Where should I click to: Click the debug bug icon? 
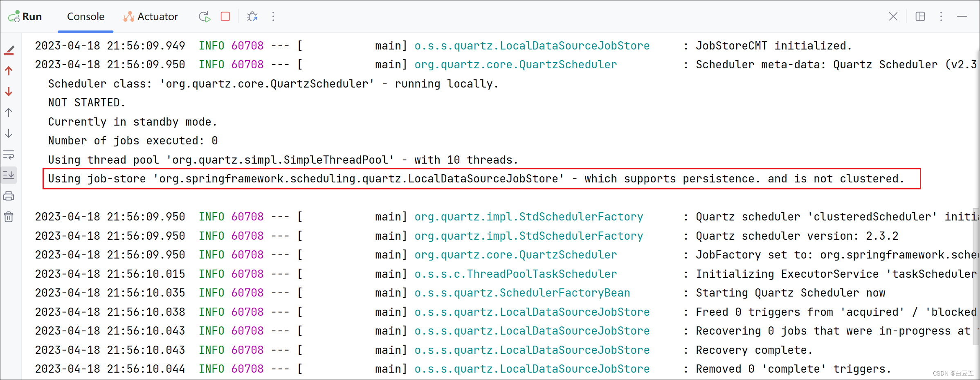(x=252, y=17)
